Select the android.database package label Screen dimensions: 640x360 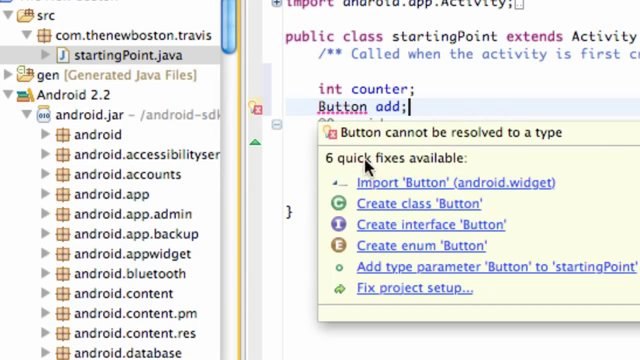click(128, 353)
